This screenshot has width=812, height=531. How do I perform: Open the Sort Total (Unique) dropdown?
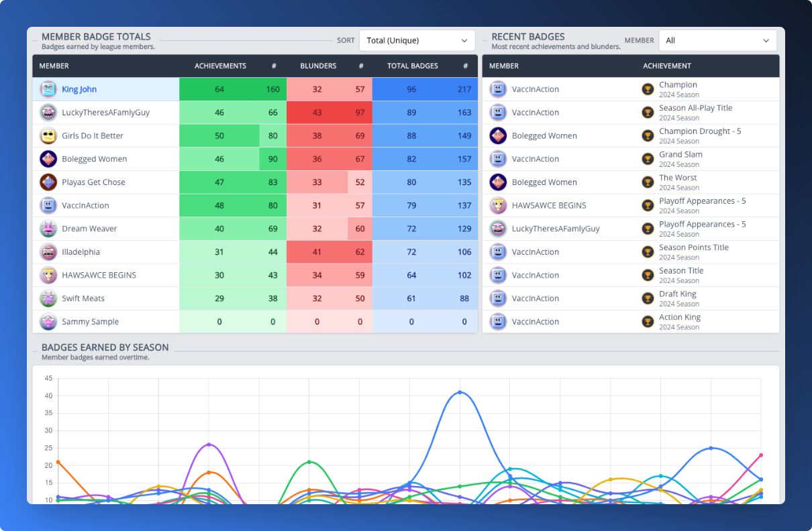tap(417, 40)
